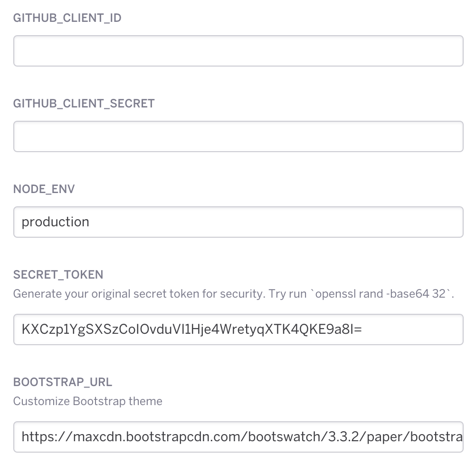Click the word "Customize" under BOOTSTRAP_URL
Image resolution: width=476 pixels, height=465 pixels.
41,401
